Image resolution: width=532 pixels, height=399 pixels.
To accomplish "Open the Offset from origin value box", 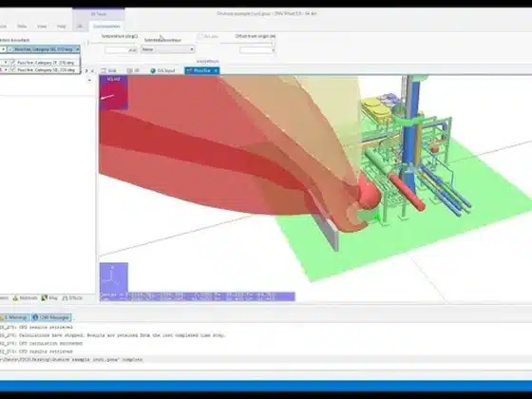I will coord(256,50).
